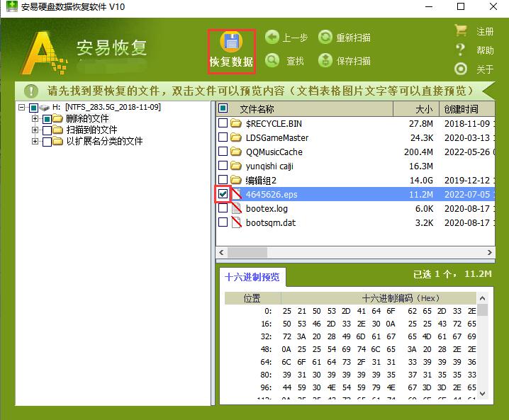Expand the 删除的文件 tree node
509x420 pixels.
(x=35, y=119)
